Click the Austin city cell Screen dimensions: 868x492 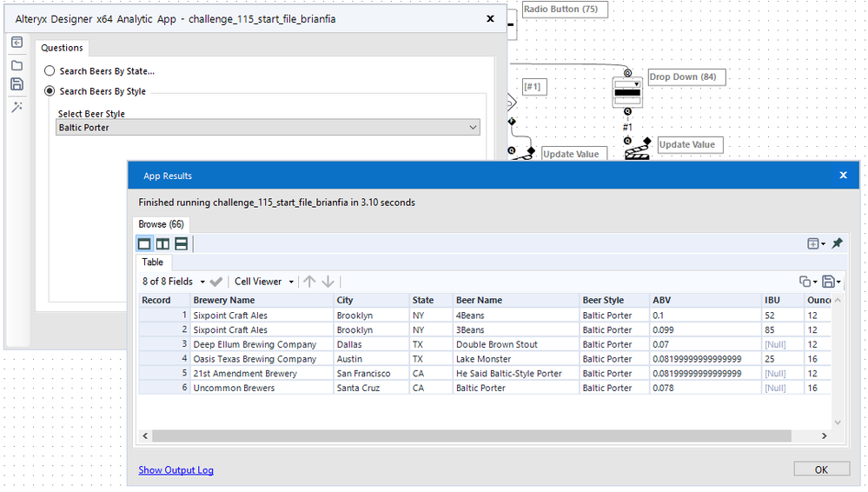point(372,359)
